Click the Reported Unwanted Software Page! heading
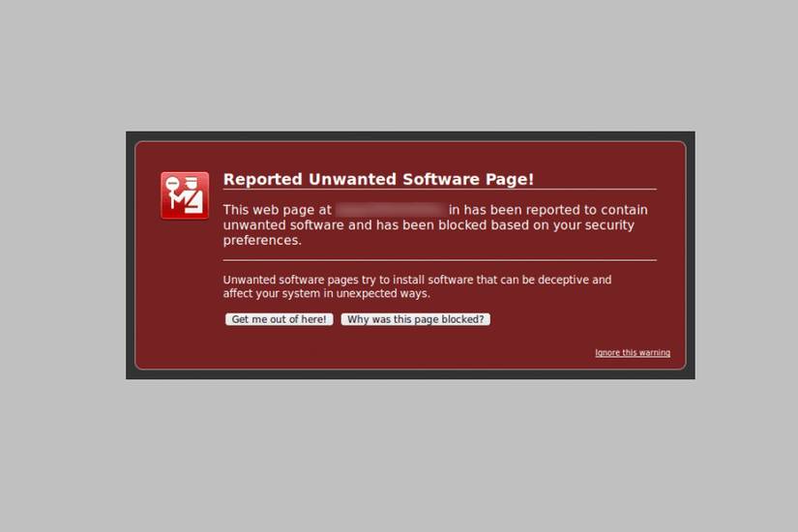 point(378,179)
